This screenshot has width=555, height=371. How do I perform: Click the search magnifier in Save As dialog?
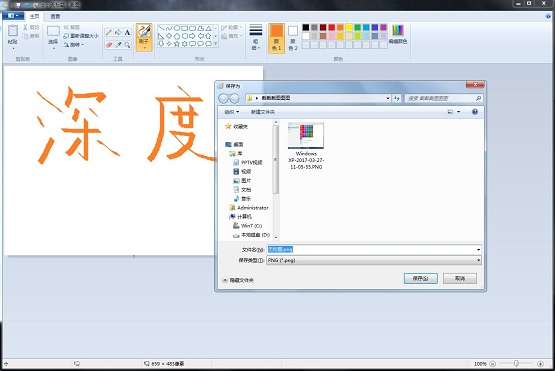point(478,98)
